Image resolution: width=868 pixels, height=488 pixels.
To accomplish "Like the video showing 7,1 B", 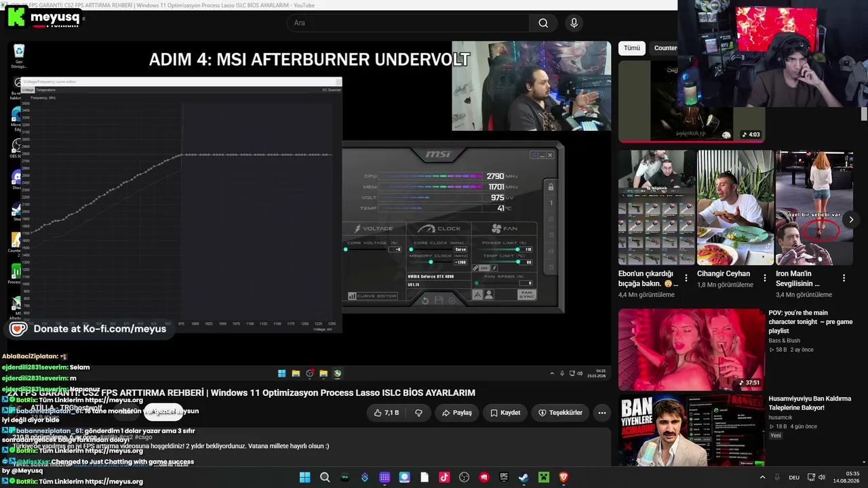I will 385,413.
